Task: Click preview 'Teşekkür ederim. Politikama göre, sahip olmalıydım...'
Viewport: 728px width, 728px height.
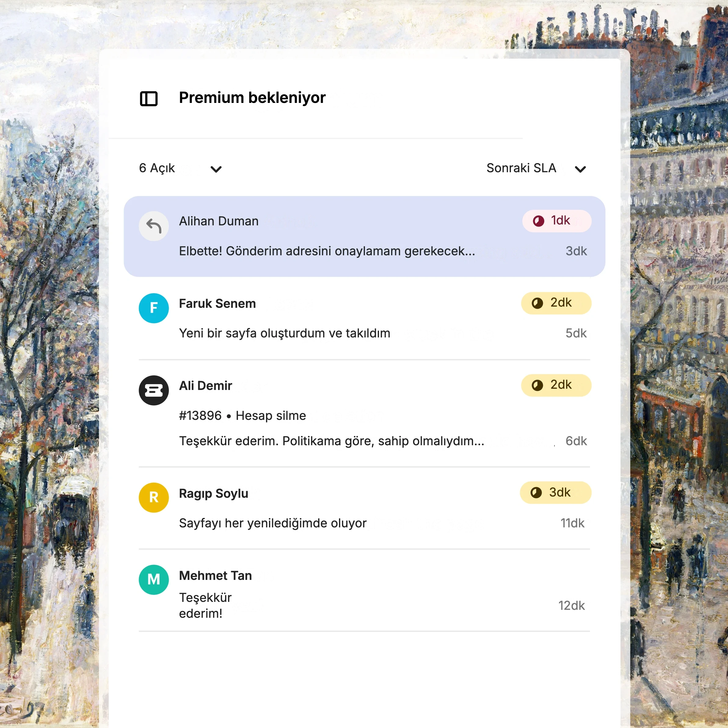Action: (x=332, y=441)
